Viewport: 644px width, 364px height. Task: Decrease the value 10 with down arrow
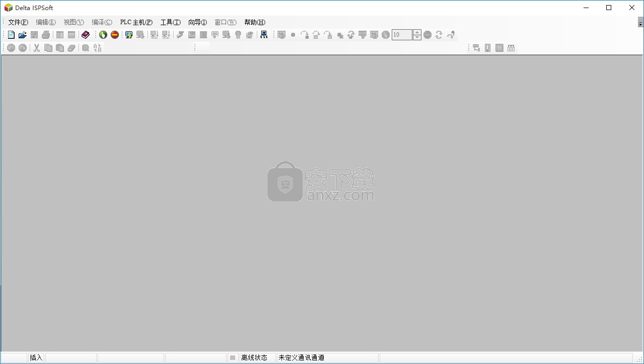click(417, 37)
